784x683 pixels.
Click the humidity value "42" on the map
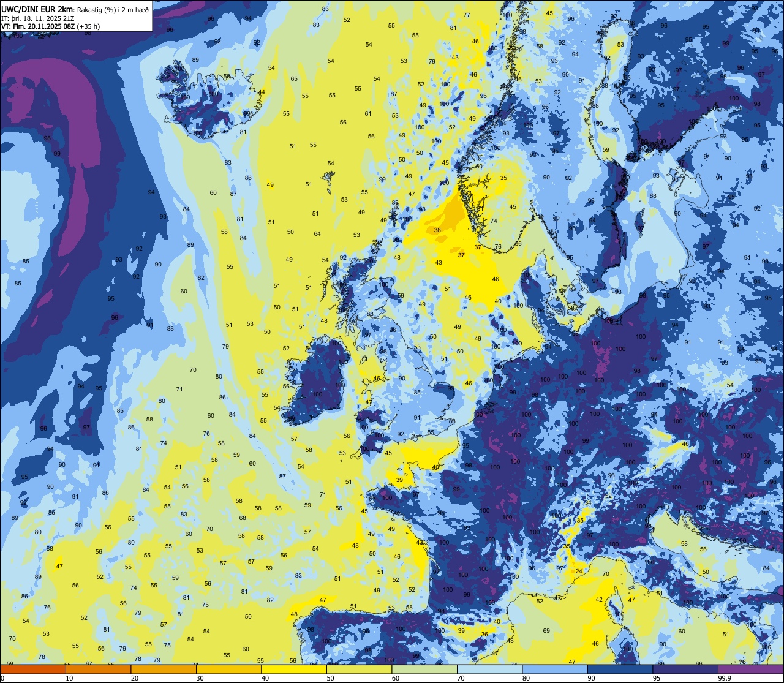599,599
